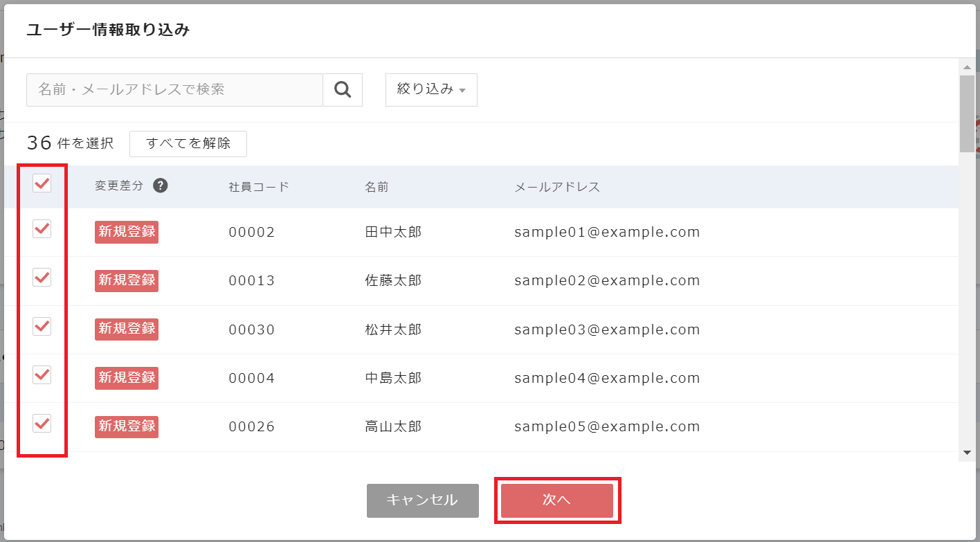Click the すべてを解除 button

(188, 143)
